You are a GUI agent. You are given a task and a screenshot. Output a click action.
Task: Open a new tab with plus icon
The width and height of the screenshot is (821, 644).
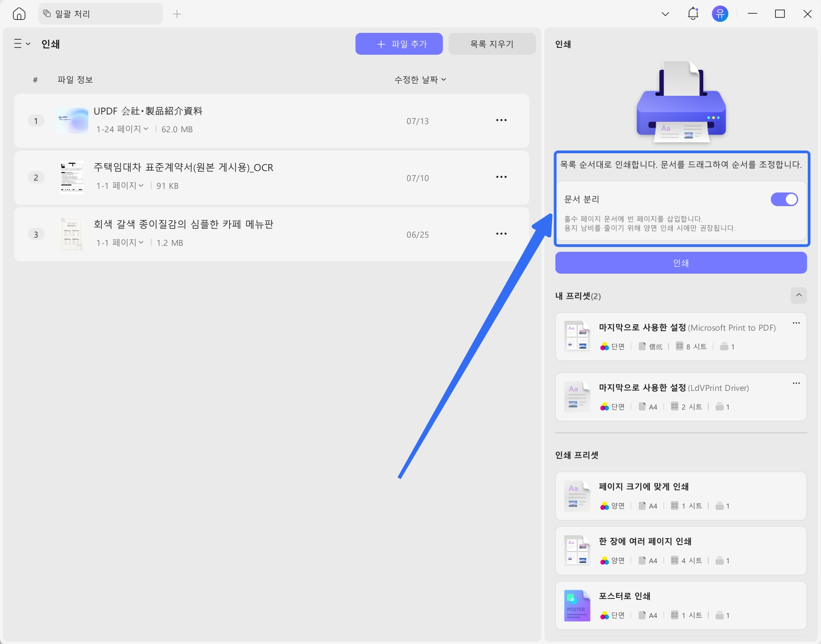click(x=177, y=14)
